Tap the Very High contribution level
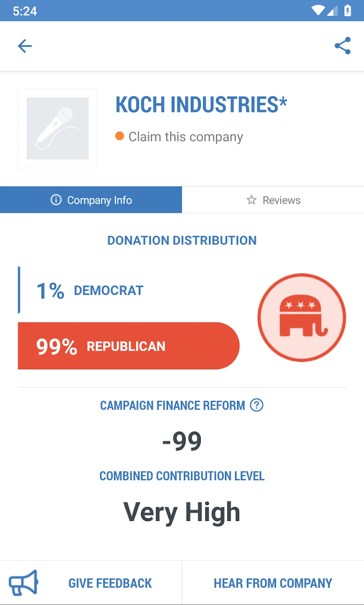The height and width of the screenshot is (605, 364). click(x=182, y=512)
